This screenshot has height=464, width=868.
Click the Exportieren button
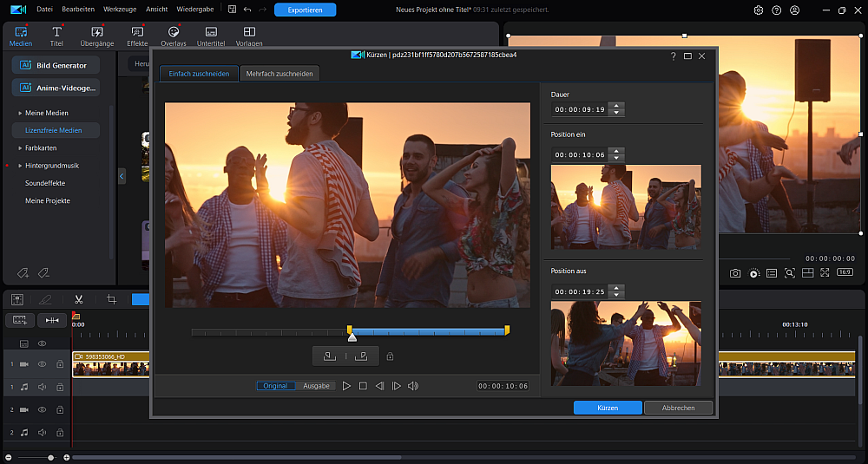click(x=305, y=10)
